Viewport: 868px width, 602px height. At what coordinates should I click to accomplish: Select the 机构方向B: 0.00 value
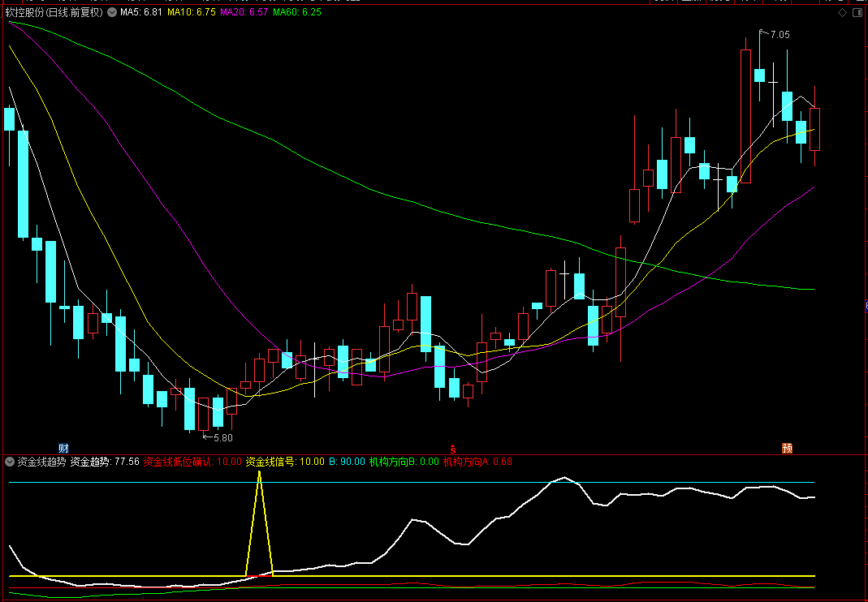click(404, 462)
